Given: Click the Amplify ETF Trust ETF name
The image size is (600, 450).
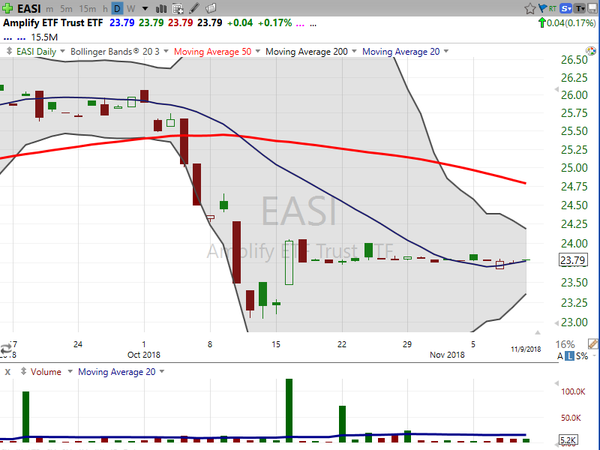Looking at the screenshot, I should [53, 23].
